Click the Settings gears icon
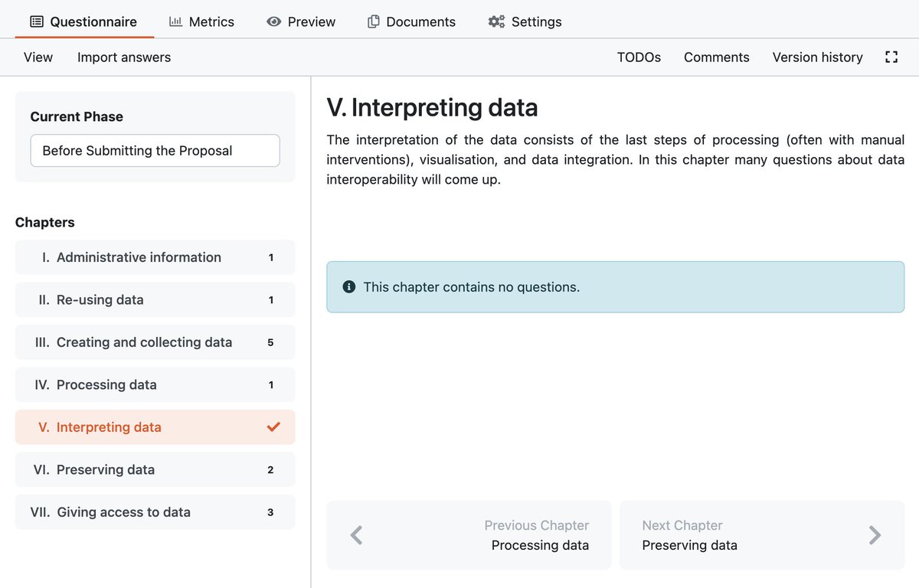 point(496,21)
